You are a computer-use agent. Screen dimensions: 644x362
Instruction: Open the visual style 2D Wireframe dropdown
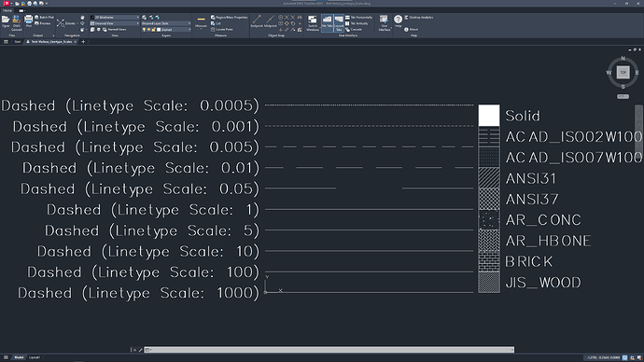(115, 17)
